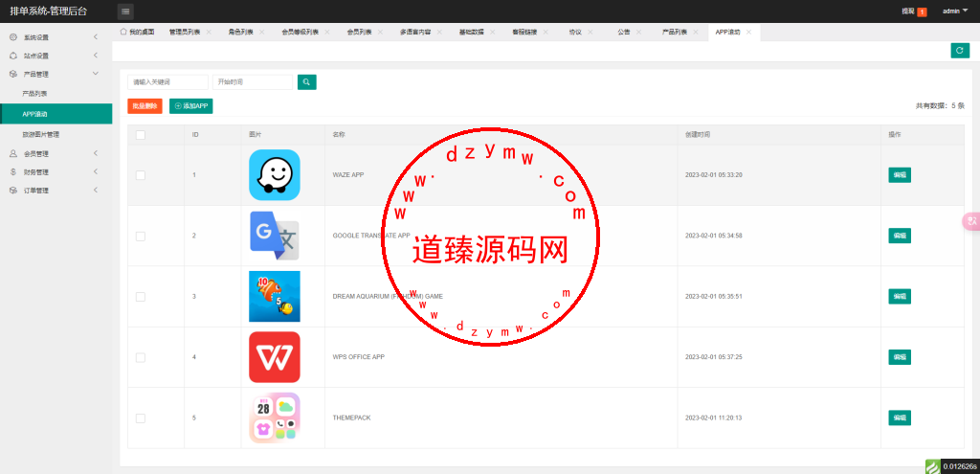Expand the 财务管理 sidebar menu

point(96,172)
